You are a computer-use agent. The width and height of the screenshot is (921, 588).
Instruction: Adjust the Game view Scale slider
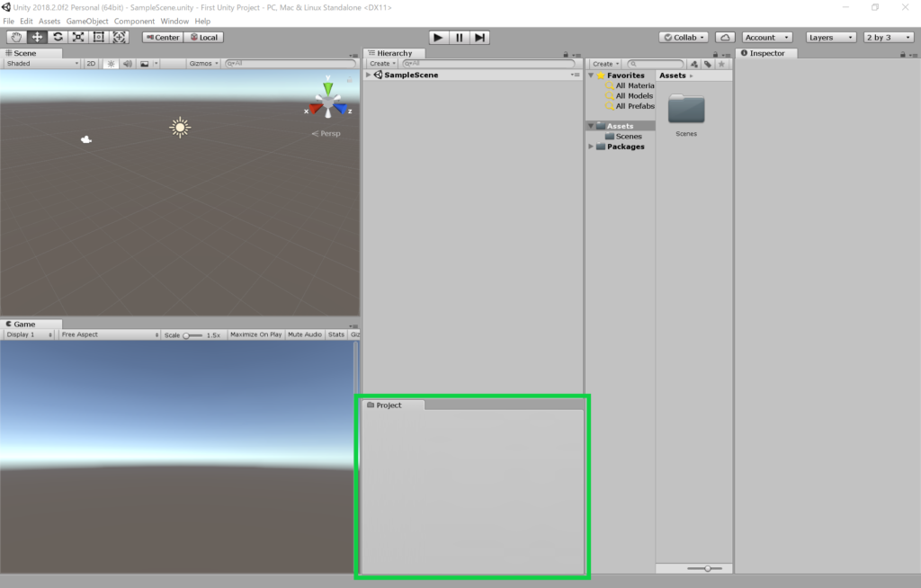click(x=187, y=334)
